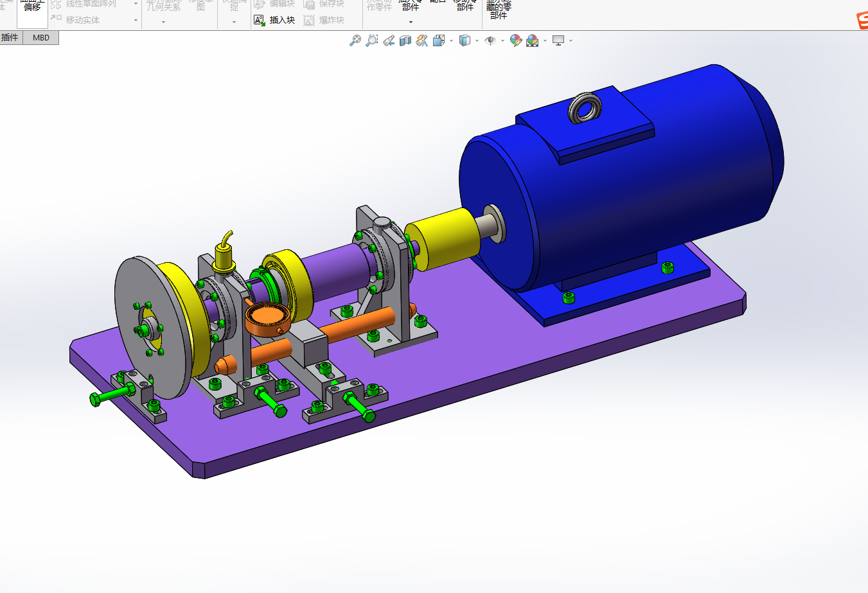Click the 爆炸块 explode block button

[x=324, y=20]
